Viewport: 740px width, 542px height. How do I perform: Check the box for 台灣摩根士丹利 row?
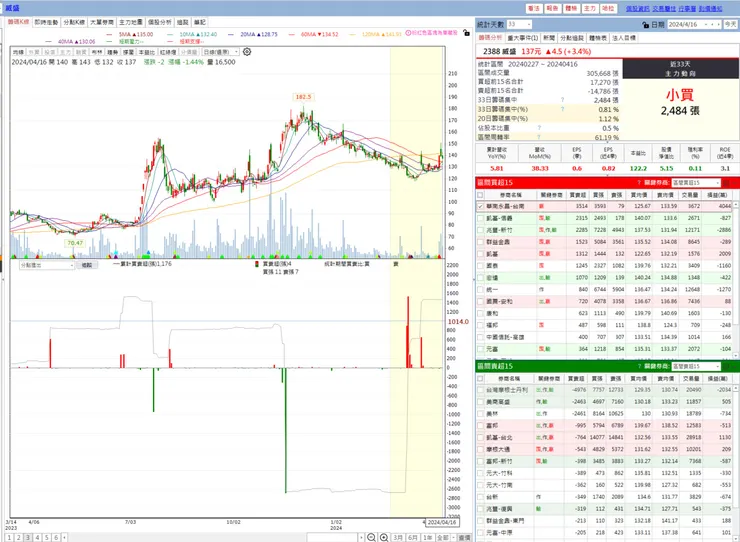(x=480, y=390)
